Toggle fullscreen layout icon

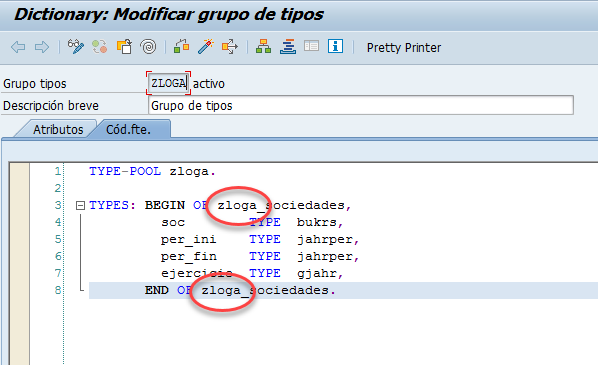(311, 47)
